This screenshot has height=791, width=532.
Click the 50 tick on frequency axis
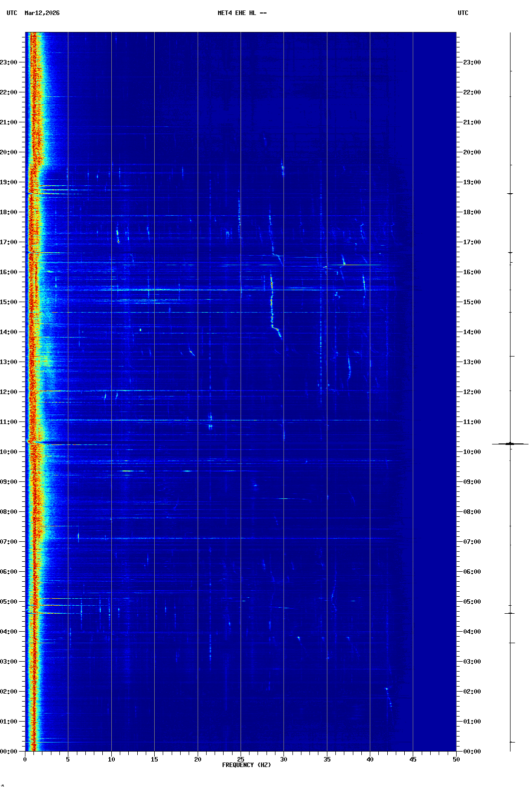click(x=456, y=760)
